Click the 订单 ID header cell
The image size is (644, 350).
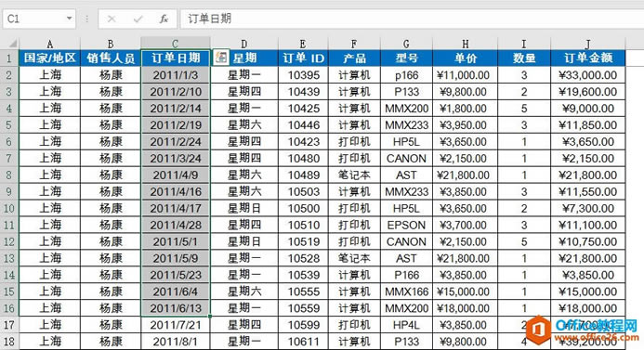point(303,58)
